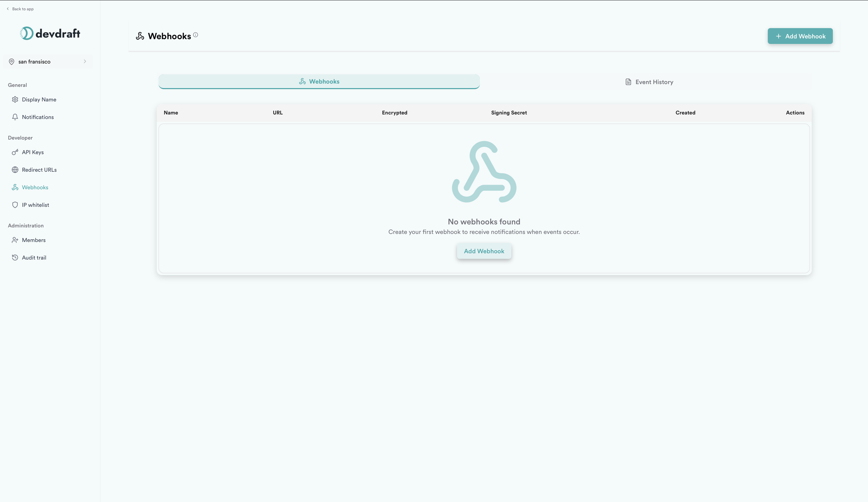Click the gear icon for Display Name
868x502 pixels.
pyautogui.click(x=15, y=99)
